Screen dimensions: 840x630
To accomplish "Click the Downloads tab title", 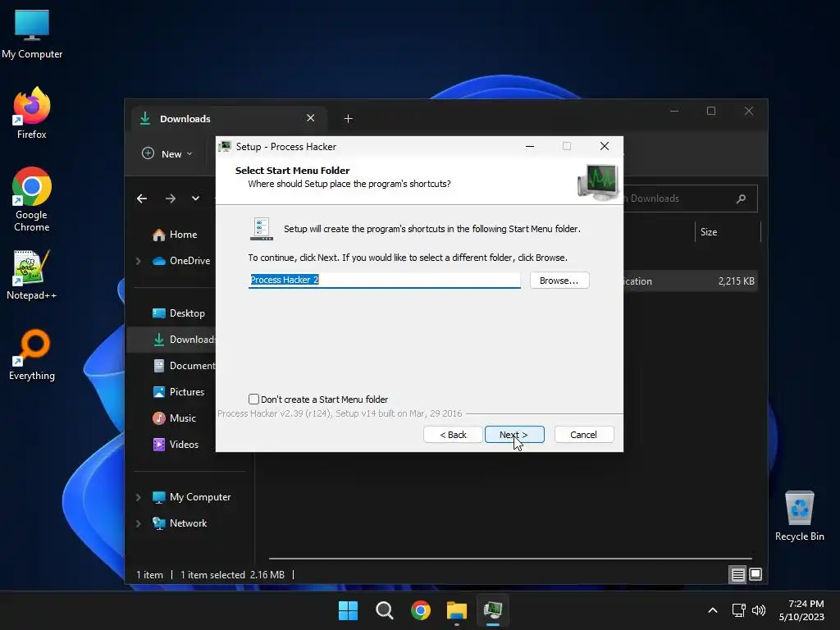I will point(185,119).
